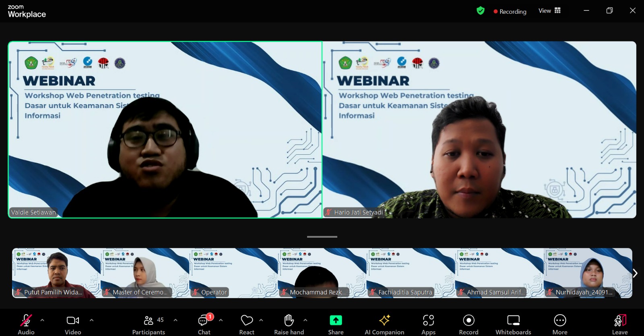The width and height of the screenshot is (644, 336).
Task: Open the Participants panel
Action: tap(149, 324)
